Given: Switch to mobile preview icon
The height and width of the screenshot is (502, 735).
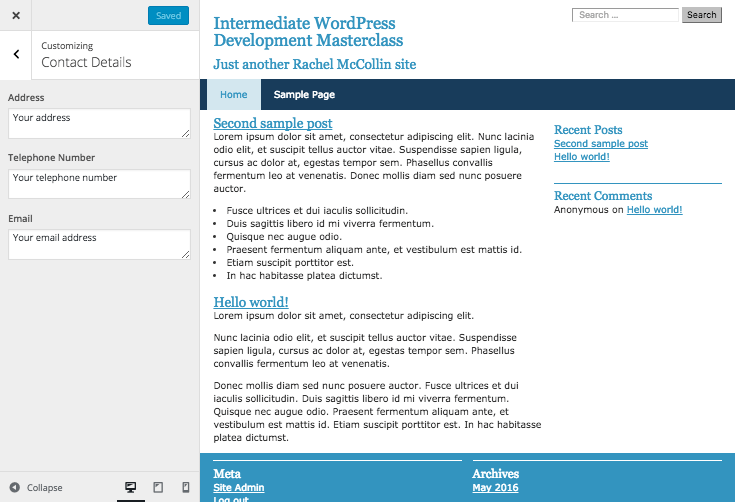Looking at the screenshot, I should (185, 487).
